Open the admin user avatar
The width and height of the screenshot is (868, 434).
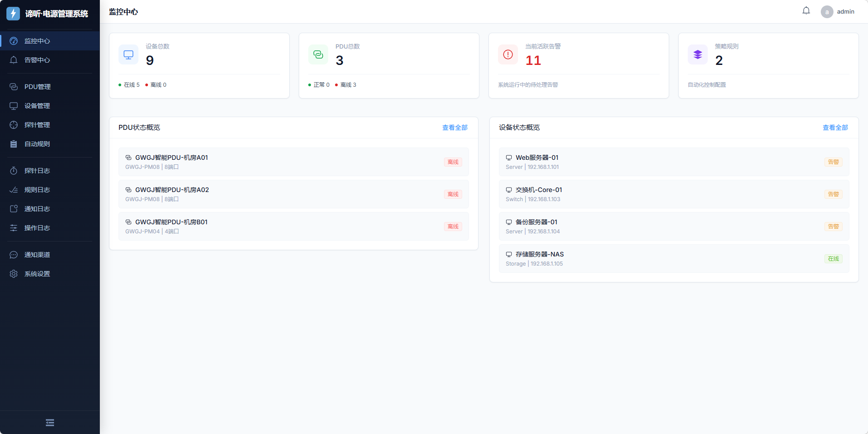click(827, 12)
